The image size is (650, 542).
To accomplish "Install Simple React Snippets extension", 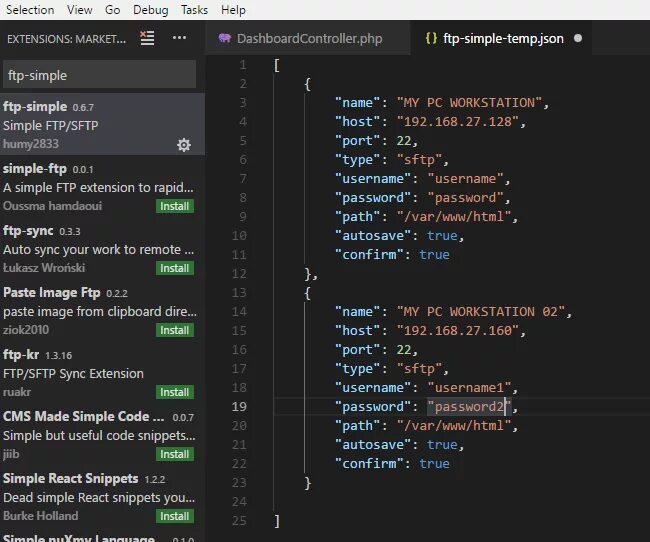I will [x=175, y=516].
